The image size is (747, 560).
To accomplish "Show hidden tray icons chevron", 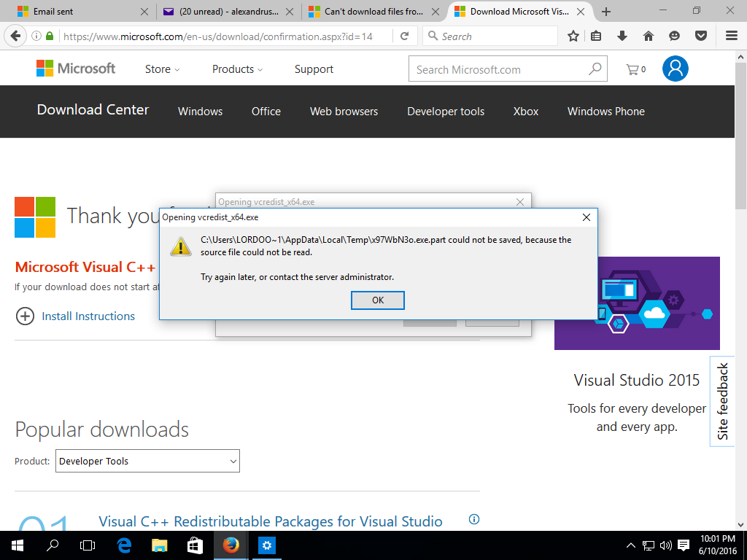I will (630, 545).
